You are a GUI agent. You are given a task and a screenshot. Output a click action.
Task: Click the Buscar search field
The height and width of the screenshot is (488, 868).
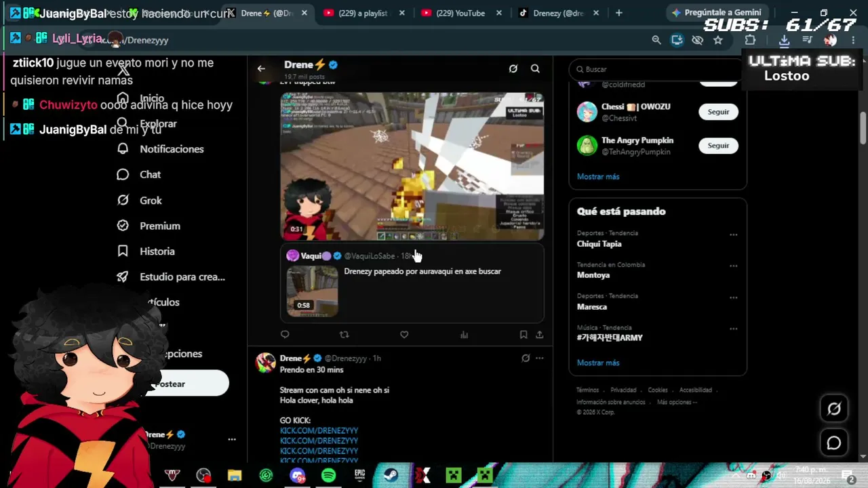(656, 69)
